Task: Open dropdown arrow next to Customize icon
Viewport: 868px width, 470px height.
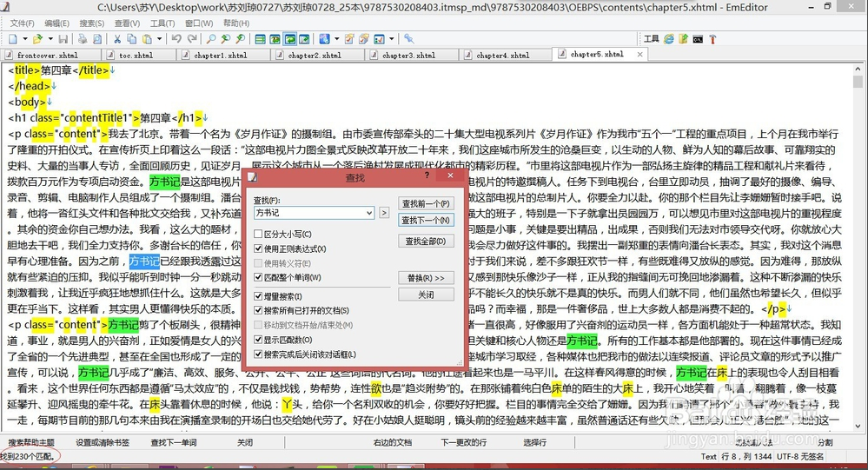Action: (391, 39)
